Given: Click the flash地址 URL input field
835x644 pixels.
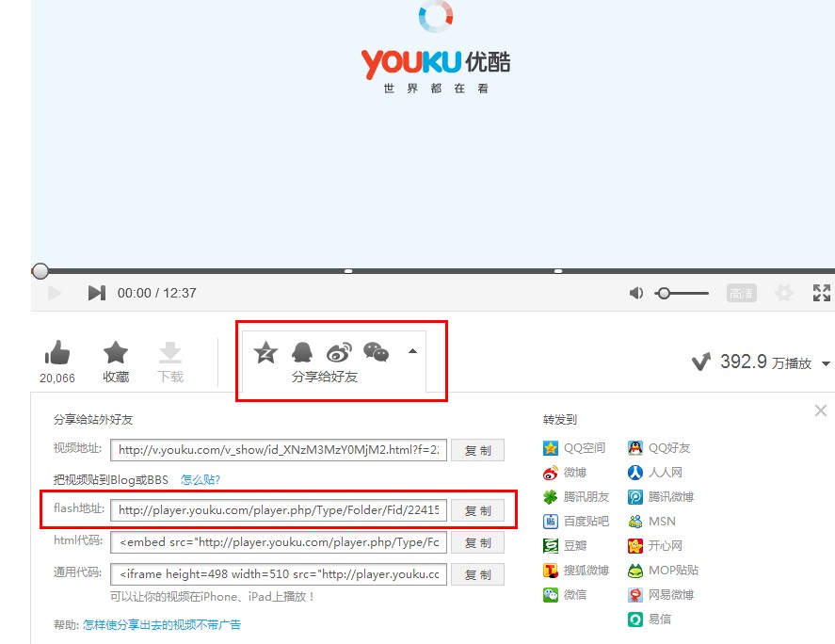Looking at the screenshot, I should coord(279,510).
